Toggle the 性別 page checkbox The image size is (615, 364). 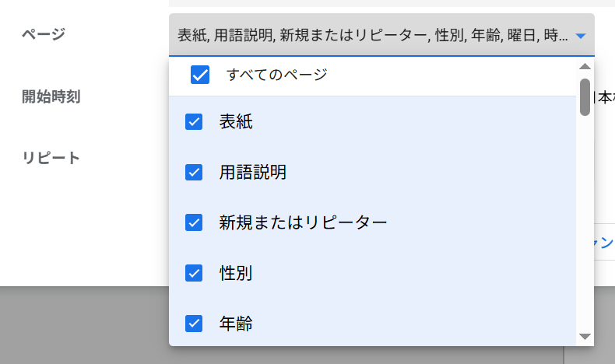(194, 273)
